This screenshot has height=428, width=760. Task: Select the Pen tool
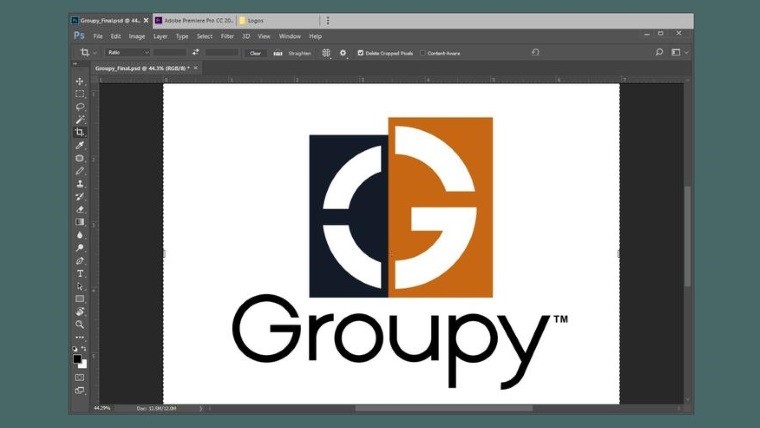click(80, 261)
